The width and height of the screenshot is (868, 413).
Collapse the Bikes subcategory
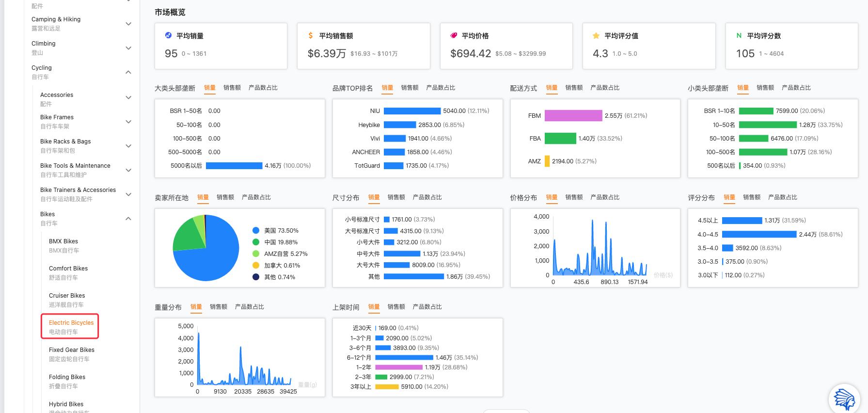point(128,219)
